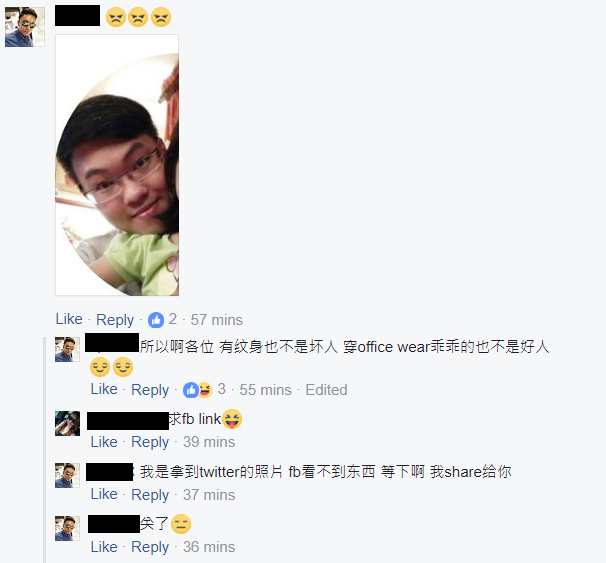Reply to the 39 mins comment
Image resolution: width=606 pixels, height=563 pixels.
click(x=150, y=442)
